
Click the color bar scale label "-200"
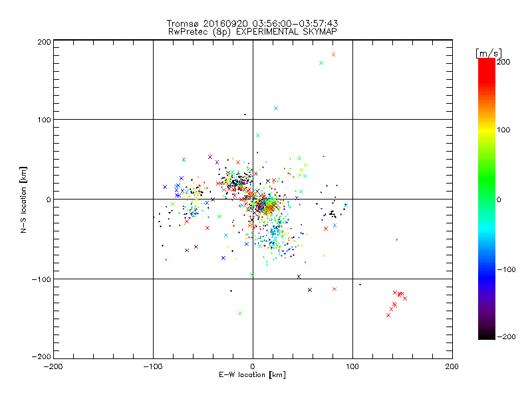tap(506, 336)
